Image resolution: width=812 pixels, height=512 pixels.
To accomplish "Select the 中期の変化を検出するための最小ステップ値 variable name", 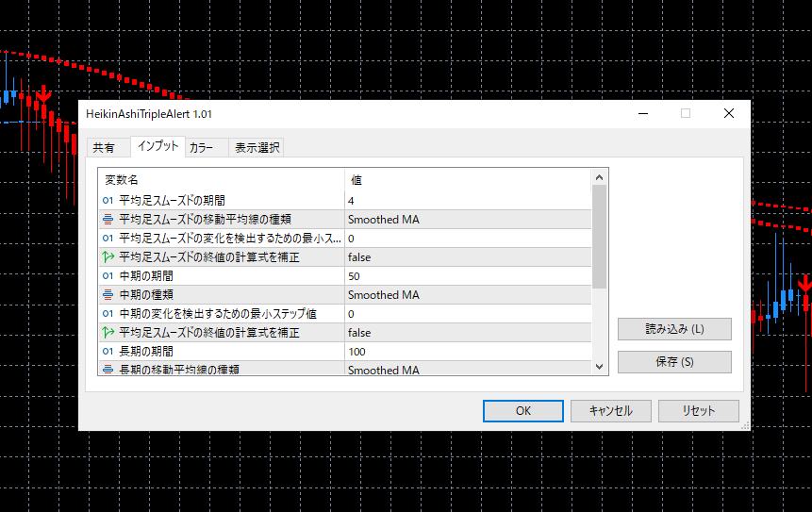I will (x=218, y=314).
